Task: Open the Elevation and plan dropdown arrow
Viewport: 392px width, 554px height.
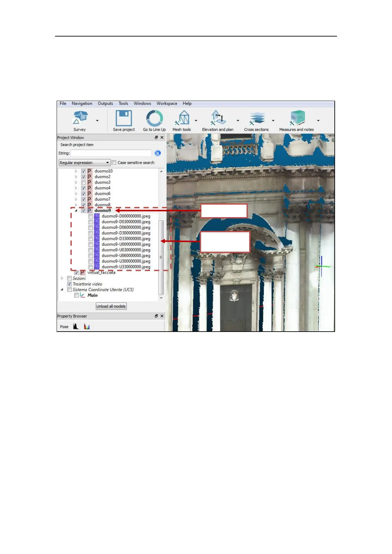Action: pos(238,121)
